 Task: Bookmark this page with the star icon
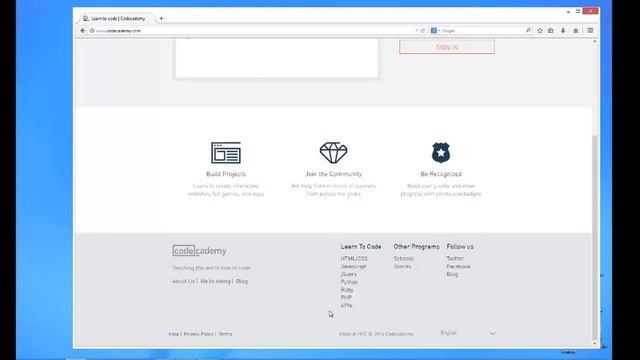pos(540,31)
